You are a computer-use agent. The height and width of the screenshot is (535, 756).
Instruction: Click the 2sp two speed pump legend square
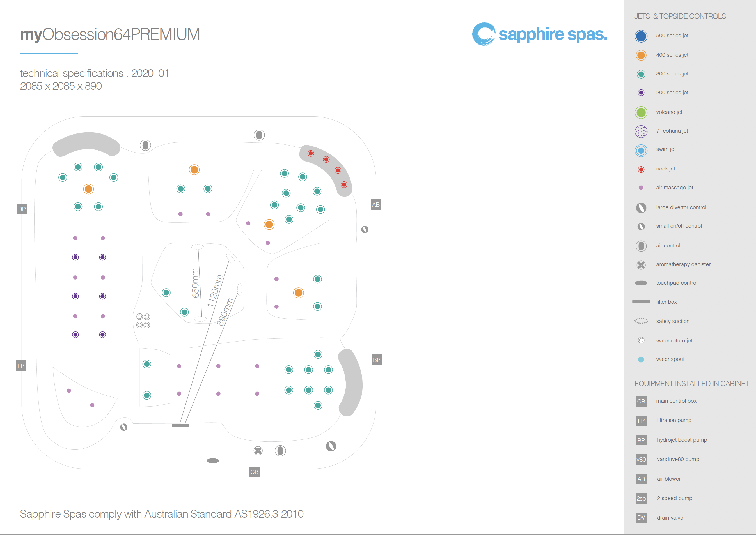tap(641, 499)
